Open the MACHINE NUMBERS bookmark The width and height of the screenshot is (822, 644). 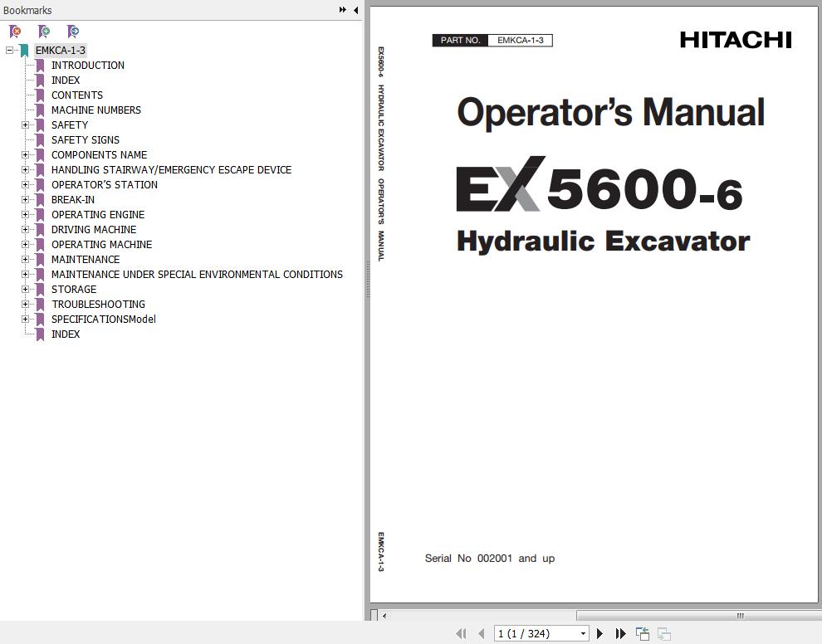(x=95, y=110)
